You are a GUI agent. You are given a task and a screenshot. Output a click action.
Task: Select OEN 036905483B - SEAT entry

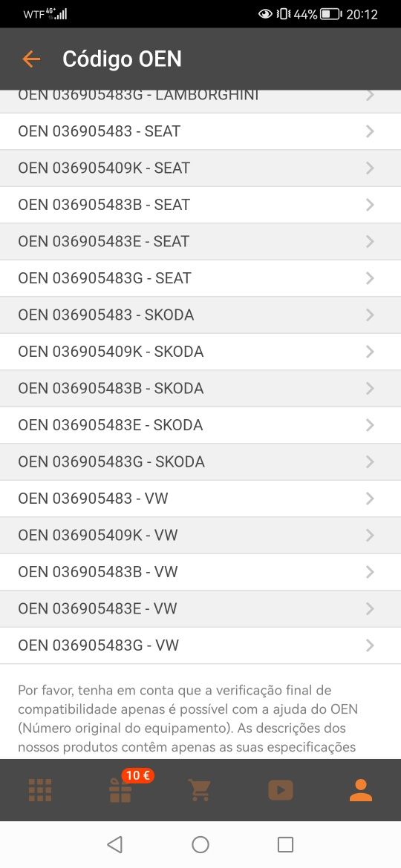[200, 205]
